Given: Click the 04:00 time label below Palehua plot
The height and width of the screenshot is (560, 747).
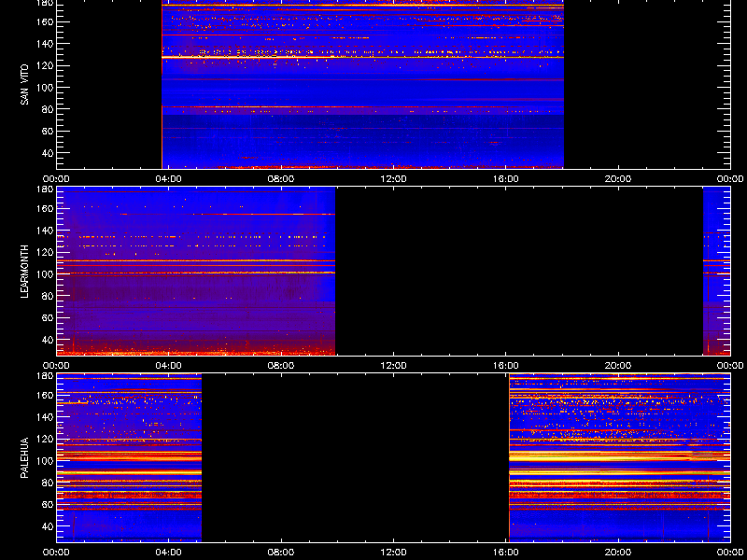Looking at the screenshot, I should click(169, 553).
